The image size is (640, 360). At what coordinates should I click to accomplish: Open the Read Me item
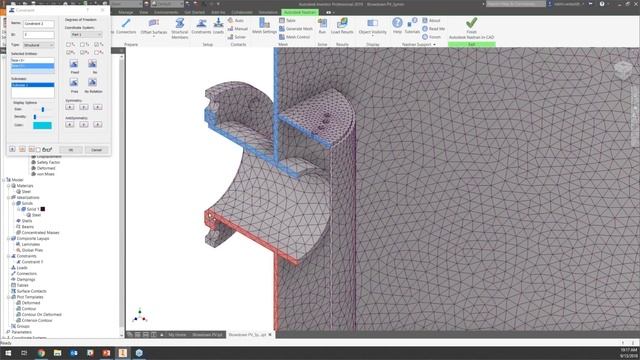point(433,29)
